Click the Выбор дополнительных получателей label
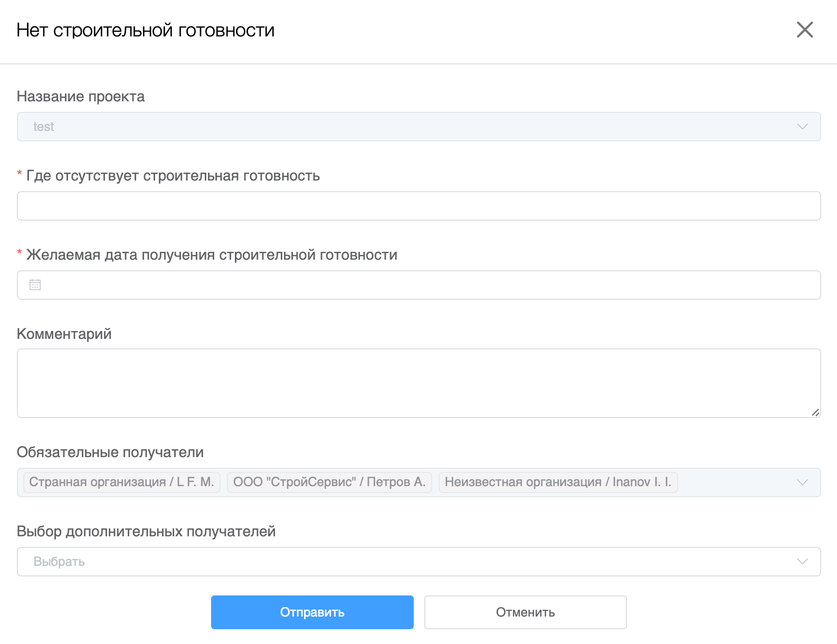 click(146, 532)
